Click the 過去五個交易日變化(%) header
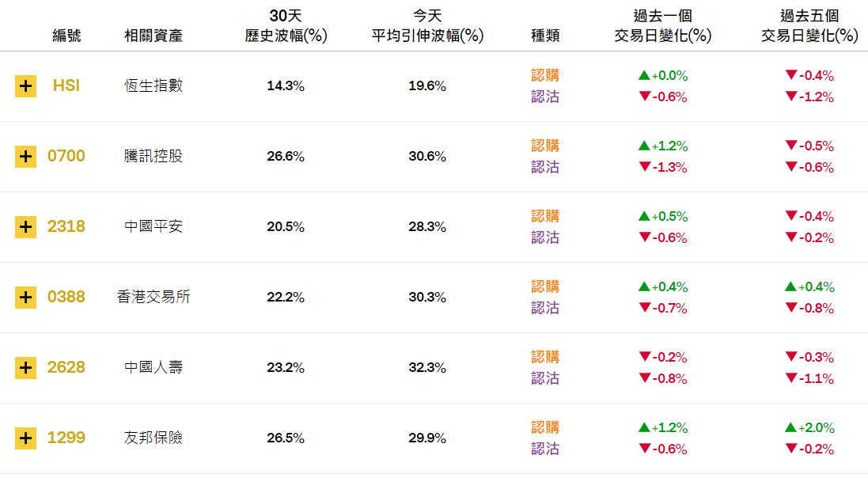The width and height of the screenshot is (868, 478). tap(809, 25)
